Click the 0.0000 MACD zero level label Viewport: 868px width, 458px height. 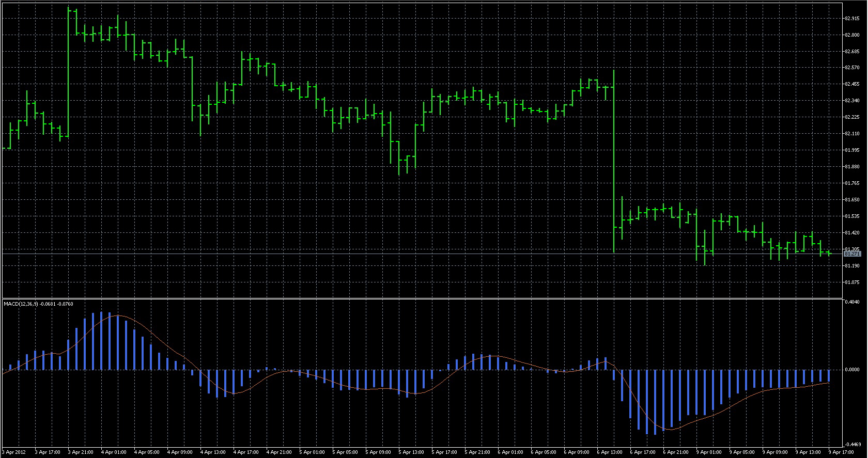coord(852,370)
